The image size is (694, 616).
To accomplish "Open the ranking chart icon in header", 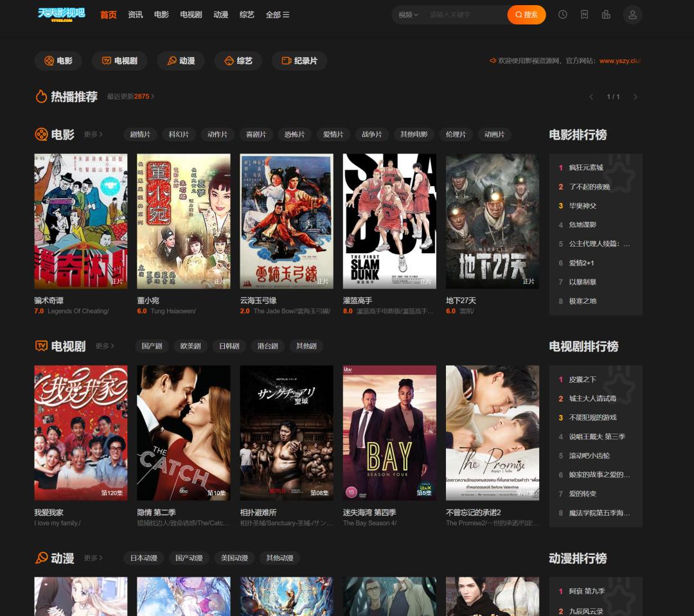I will point(606,15).
